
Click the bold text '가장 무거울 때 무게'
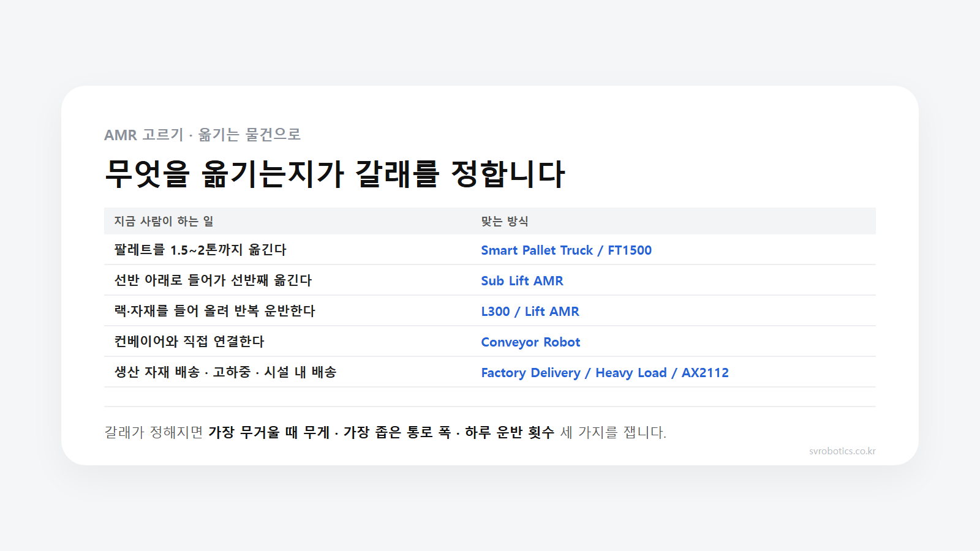[x=269, y=432]
